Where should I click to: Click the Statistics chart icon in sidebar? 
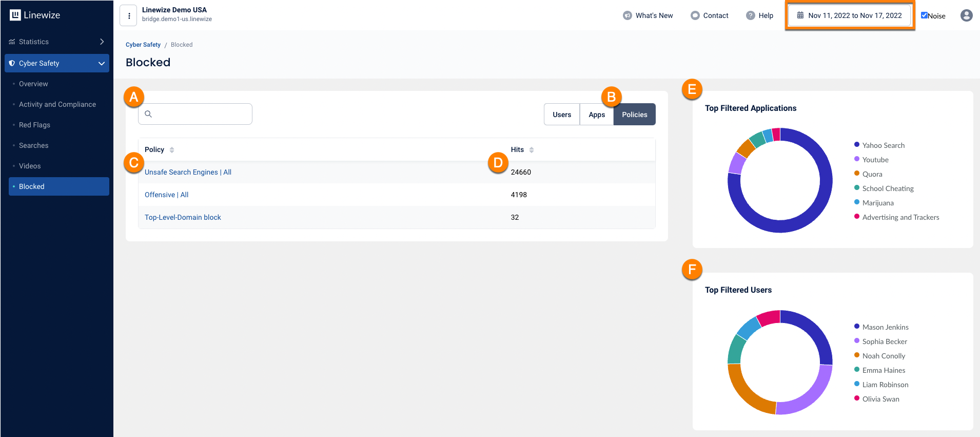[x=12, y=42]
